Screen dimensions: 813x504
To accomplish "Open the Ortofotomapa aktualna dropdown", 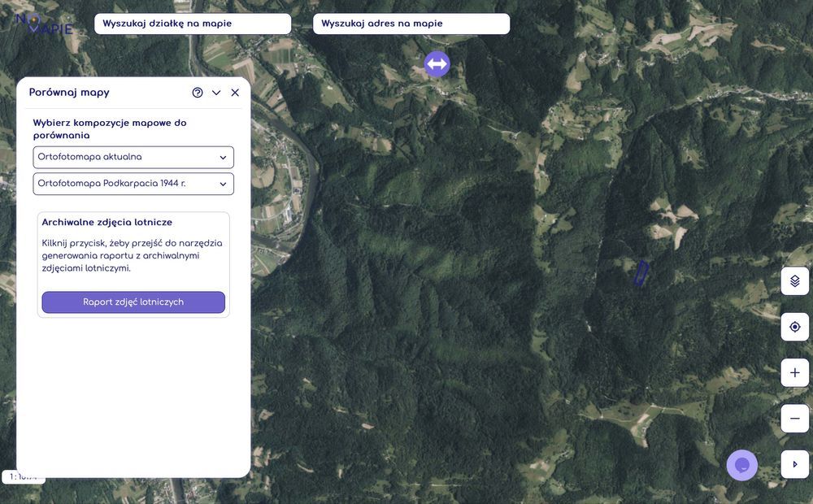I will (133, 157).
